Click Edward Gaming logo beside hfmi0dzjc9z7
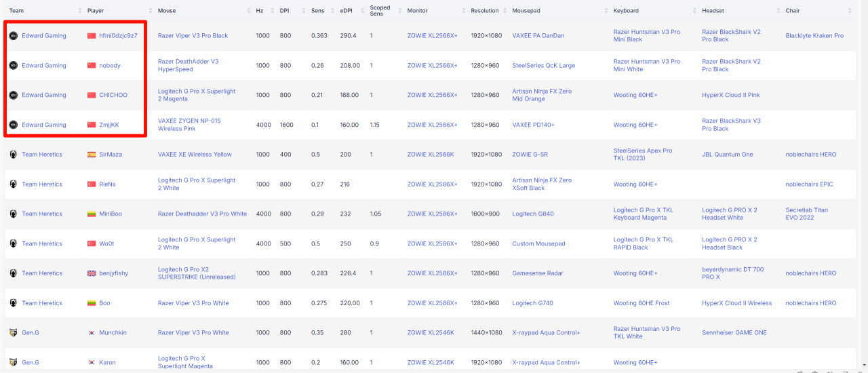The image size is (868, 373). pos(13,36)
